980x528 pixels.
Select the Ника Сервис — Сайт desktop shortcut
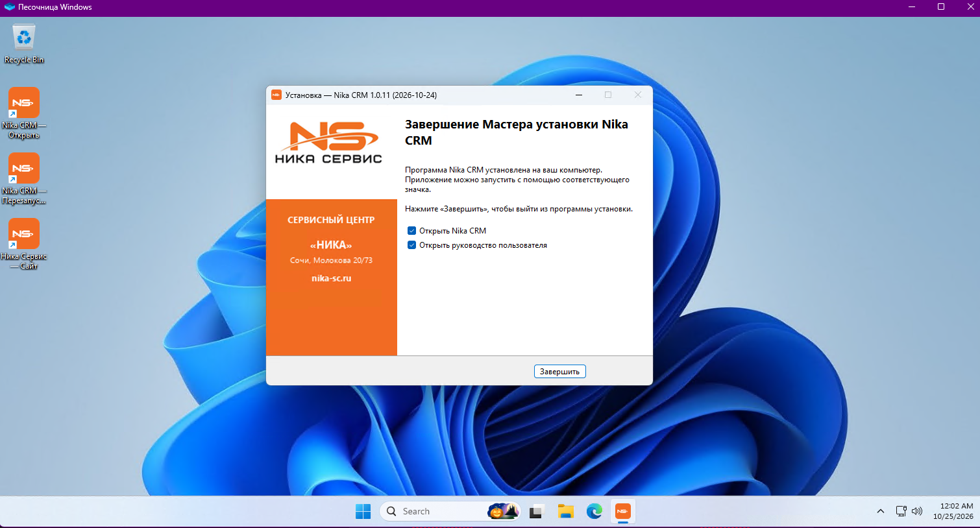[x=24, y=244]
